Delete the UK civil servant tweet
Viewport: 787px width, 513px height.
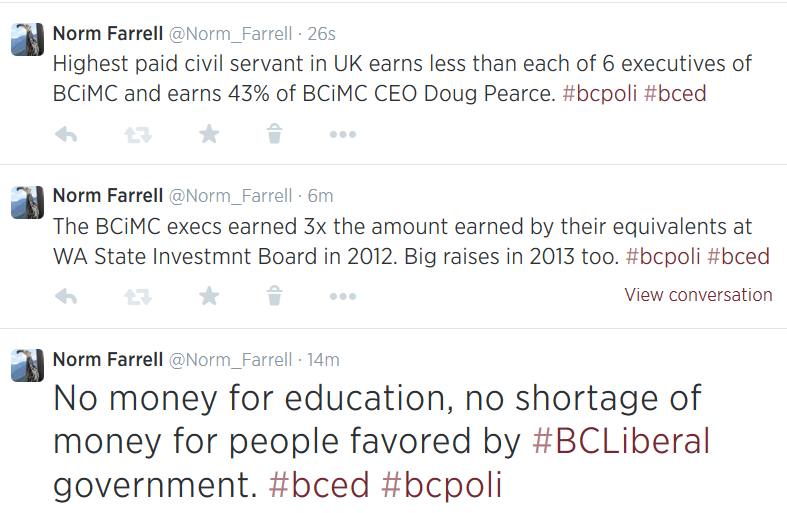click(275, 134)
